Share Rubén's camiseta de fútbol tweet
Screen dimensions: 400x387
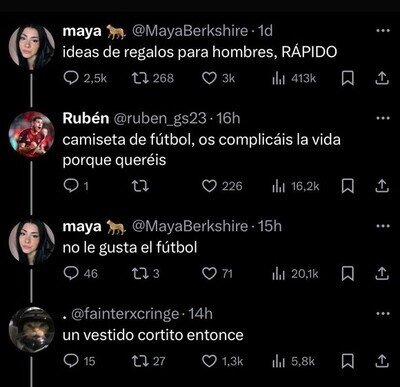(x=382, y=186)
